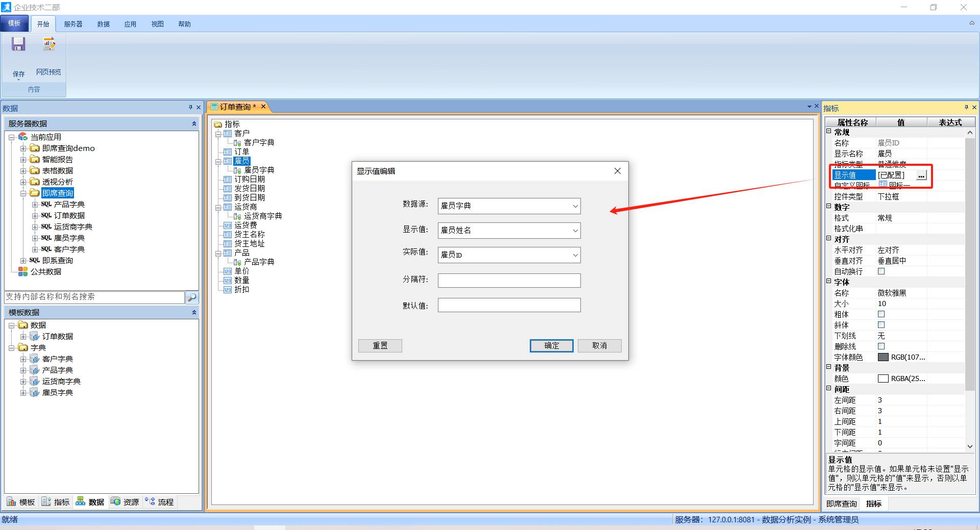
Task: Click the 默认值 input field
Action: click(509, 305)
